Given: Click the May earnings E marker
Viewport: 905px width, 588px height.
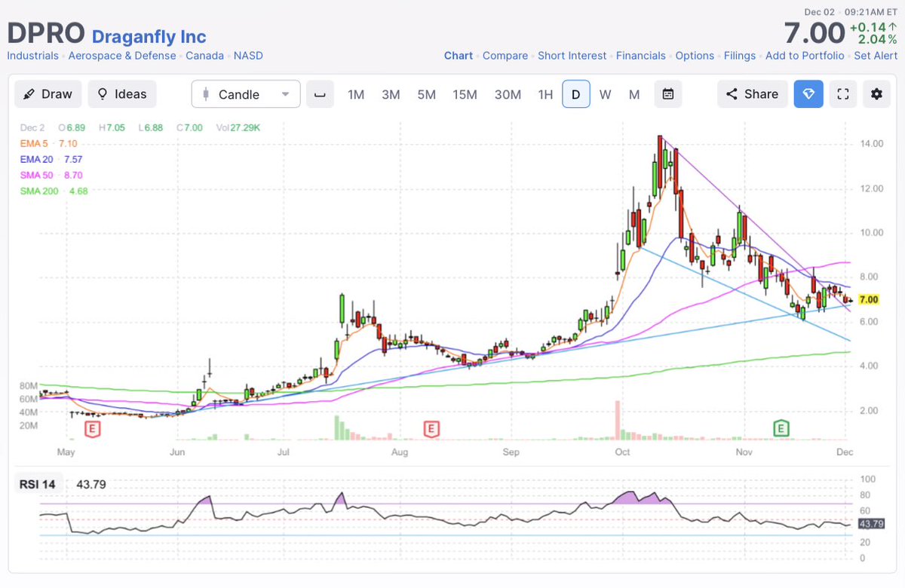Looking at the screenshot, I should [x=92, y=429].
